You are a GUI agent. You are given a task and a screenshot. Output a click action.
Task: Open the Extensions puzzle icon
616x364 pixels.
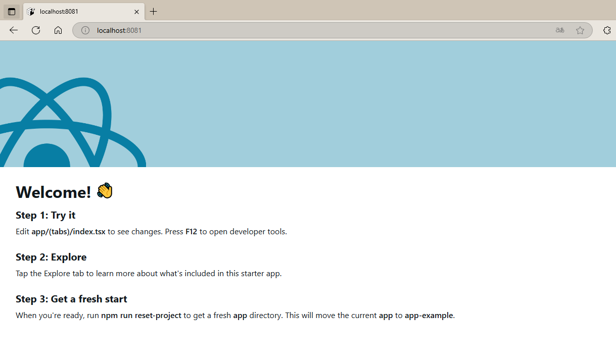pos(607,30)
